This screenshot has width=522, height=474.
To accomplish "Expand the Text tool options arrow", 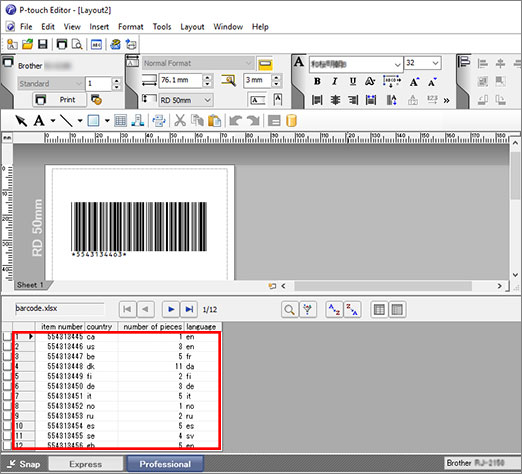I will pos(53,121).
